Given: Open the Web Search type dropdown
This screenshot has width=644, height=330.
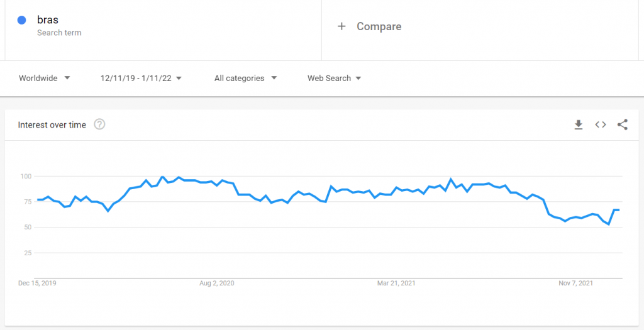Looking at the screenshot, I should tap(335, 78).
